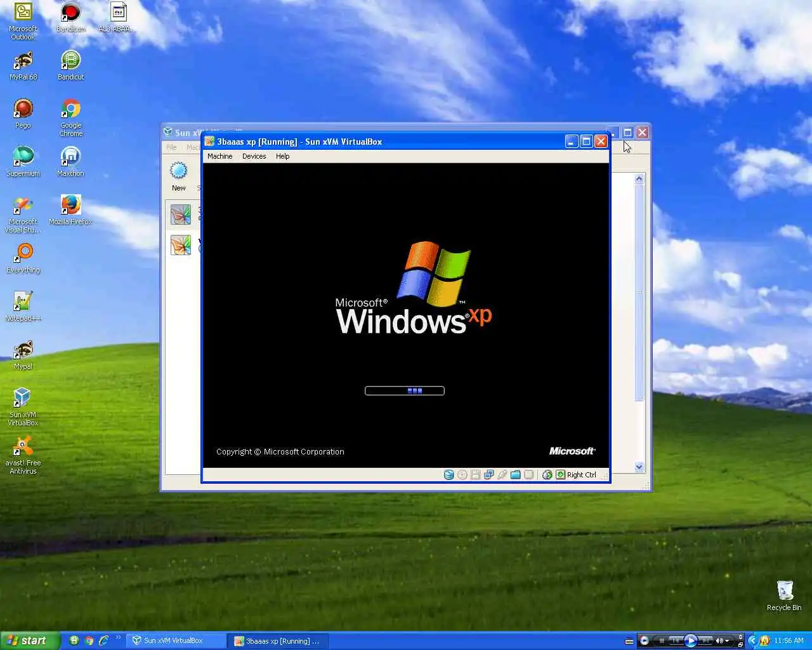The image size is (812, 650).
Task: Open Supermium desktop shortcut
Action: 23,162
